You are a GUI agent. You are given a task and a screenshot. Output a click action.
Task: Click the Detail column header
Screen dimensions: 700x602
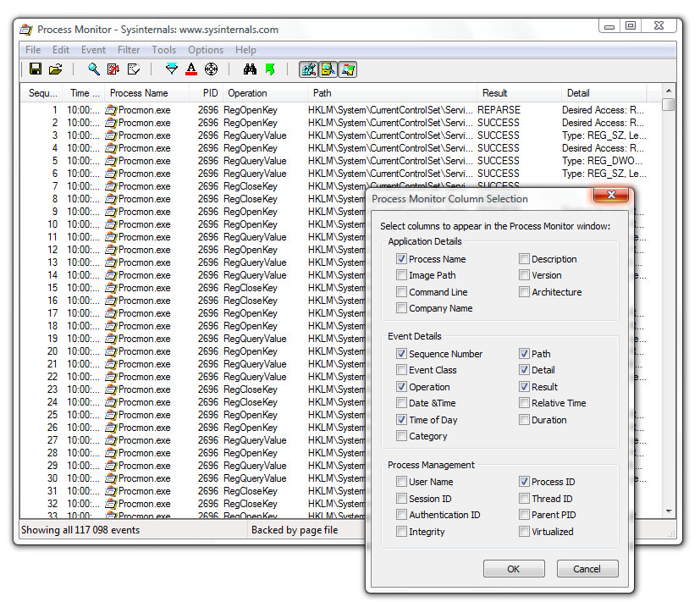604,93
